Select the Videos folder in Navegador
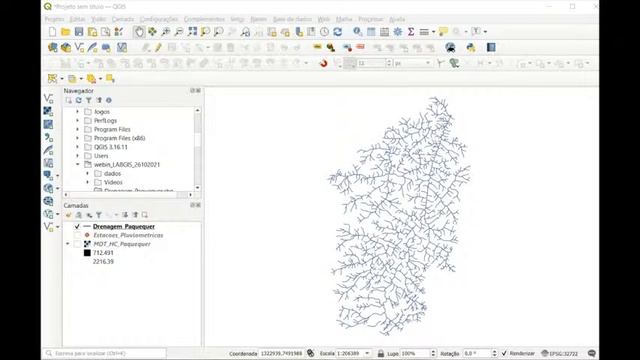The height and width of the screenshot is (360, 640). tap(113, 182)
